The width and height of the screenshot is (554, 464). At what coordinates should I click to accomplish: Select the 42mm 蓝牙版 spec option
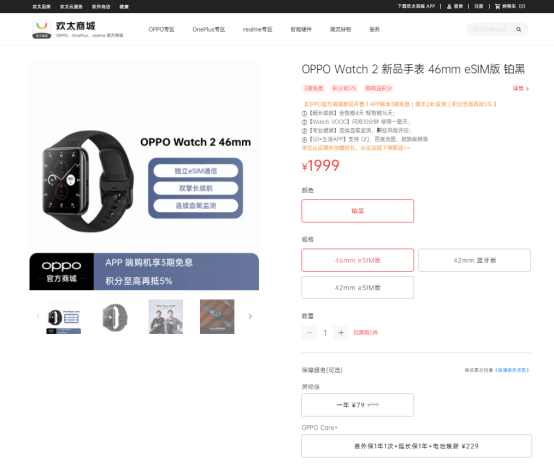coord(475,260)
